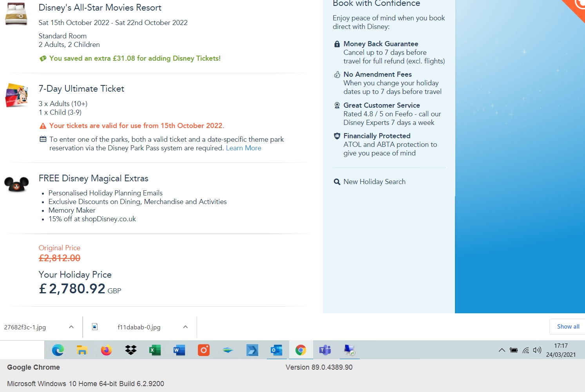Click the Financially Protected shield icon
Viewport: 585px width, 392px height.
(337, 136)
